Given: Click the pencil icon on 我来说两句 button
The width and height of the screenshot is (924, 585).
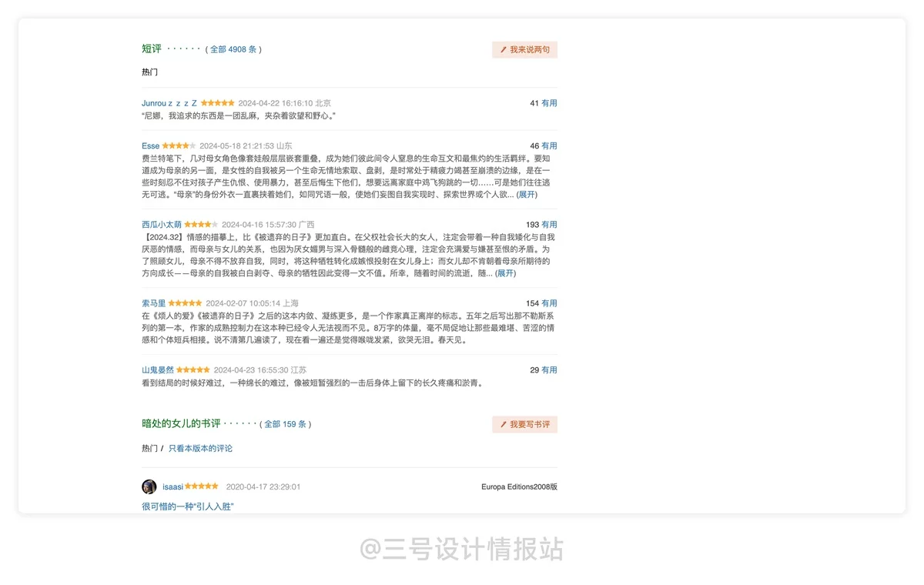Looking at the screenshot, I should tap(502, 49).
